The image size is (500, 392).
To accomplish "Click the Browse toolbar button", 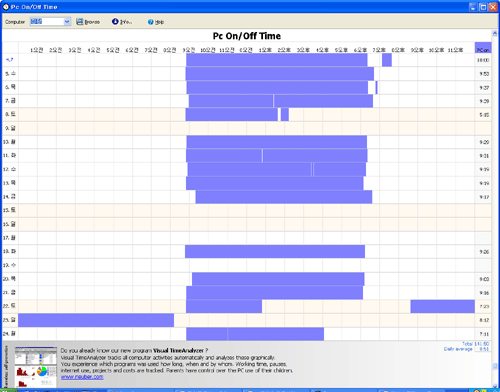I will tap(88, 22).
